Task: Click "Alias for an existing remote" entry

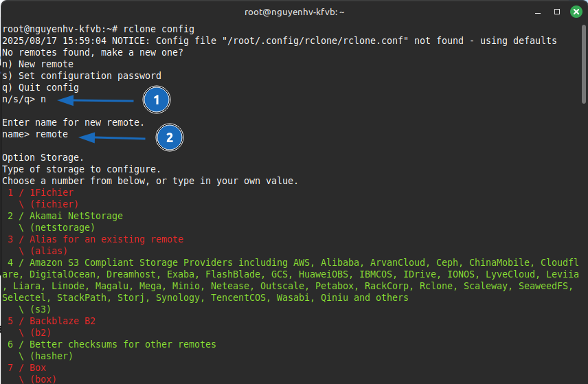Action: 106,239
